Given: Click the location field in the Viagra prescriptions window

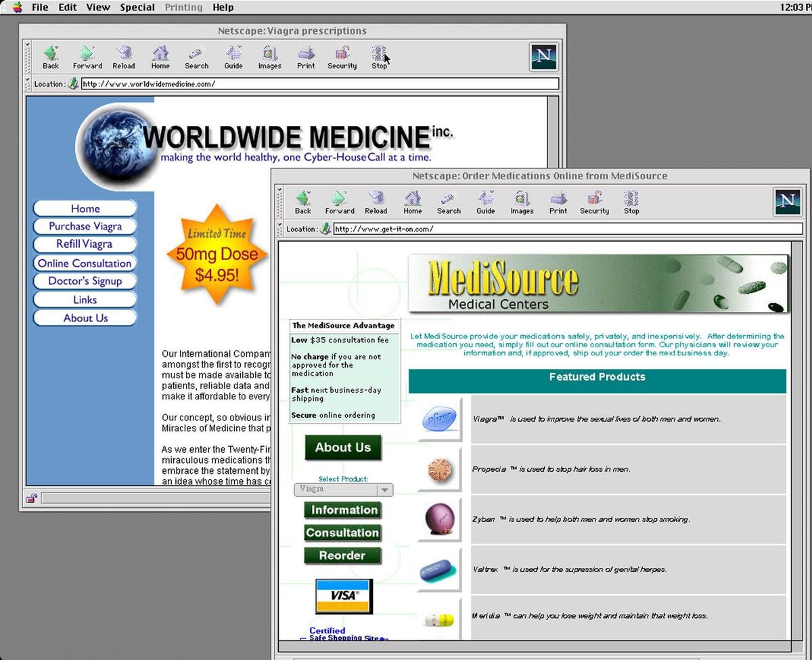Looking at the screenshot, I should pos(320,84).
